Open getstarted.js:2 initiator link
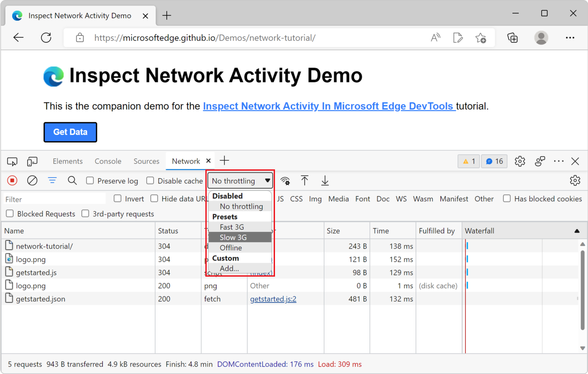Screen dimensions: 588x374 click(x=273, y=299)
